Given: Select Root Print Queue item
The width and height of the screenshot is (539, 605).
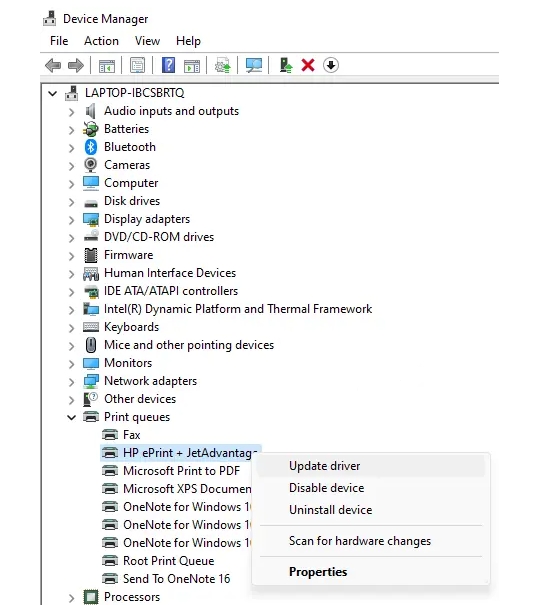Looking at the screenshot, I should coord(169,561).
